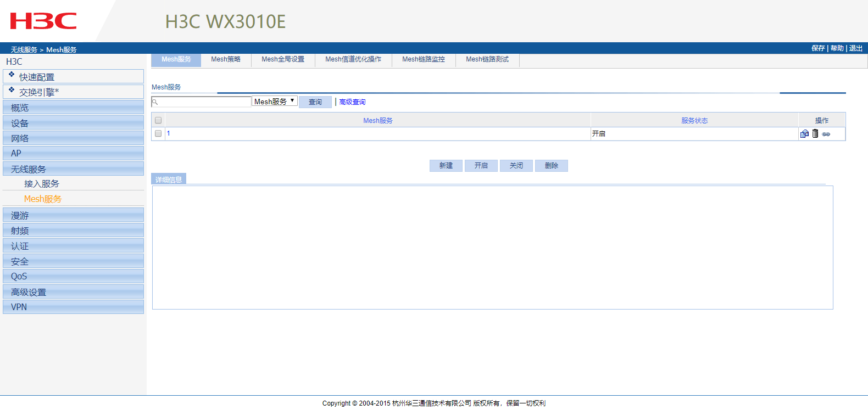Expand the VPN sidebar section
This screenshot has height=410, width=868.
coord(73,307)
